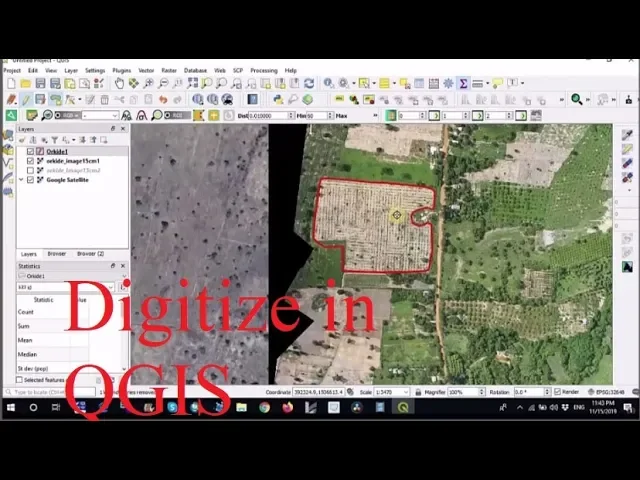Toggle visibility of Google Satellite layer
The image size is (640, 480).
30,180
